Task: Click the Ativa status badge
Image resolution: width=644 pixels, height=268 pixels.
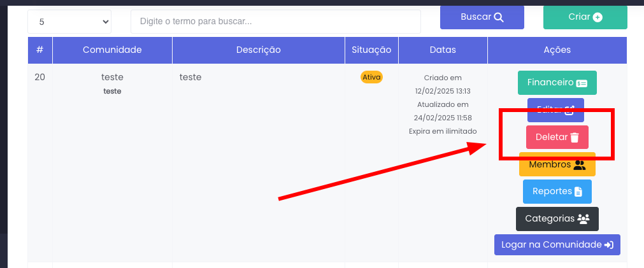Action: click(371, 77)
